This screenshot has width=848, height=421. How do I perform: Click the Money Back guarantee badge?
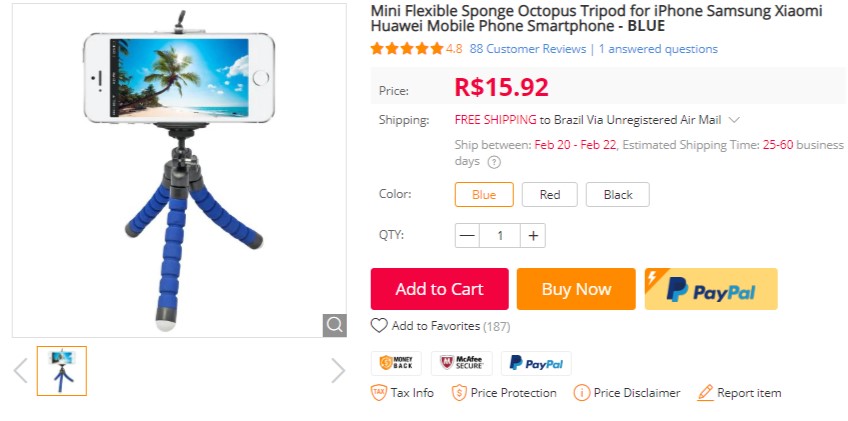click(396, 362)
